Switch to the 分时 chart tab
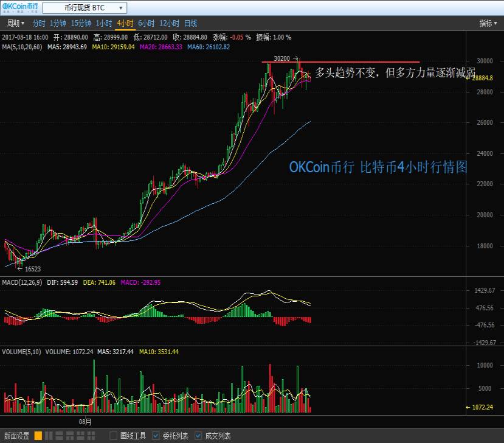The width and height of the screenshot is (504, 443). [x=39, y=23]
